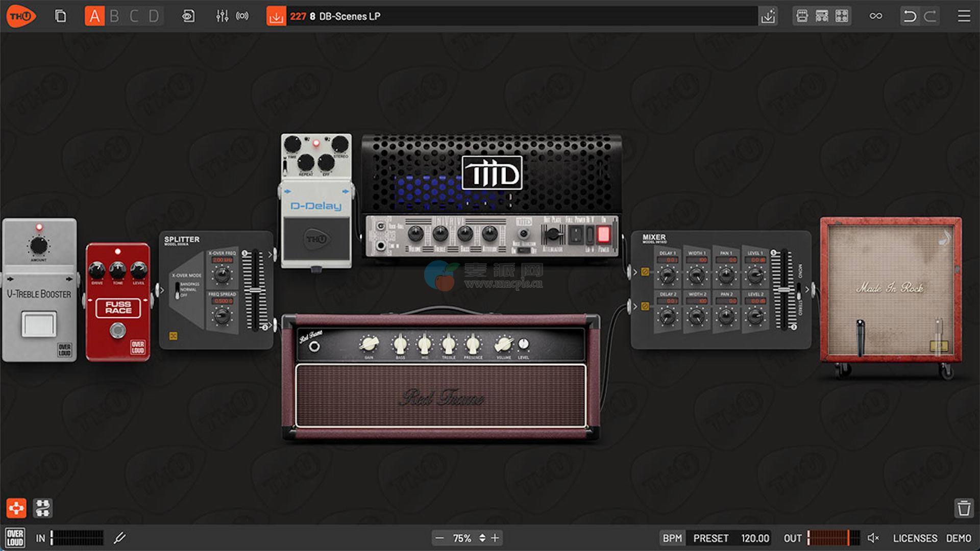Screen dimensions: 980x551
Task: Toggle the THD amp red power switch
Action: point(603,235)
